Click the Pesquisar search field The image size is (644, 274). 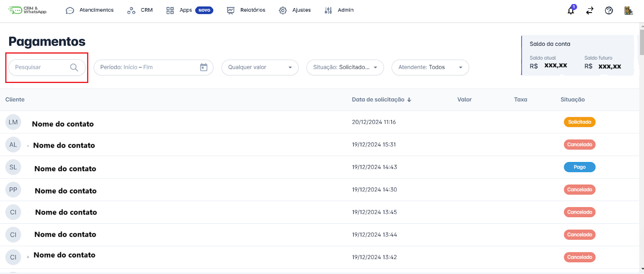(x=40, y=67)
